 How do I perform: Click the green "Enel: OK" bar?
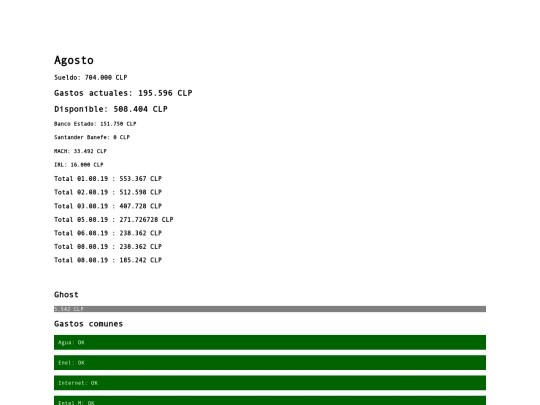coord(270,363)
